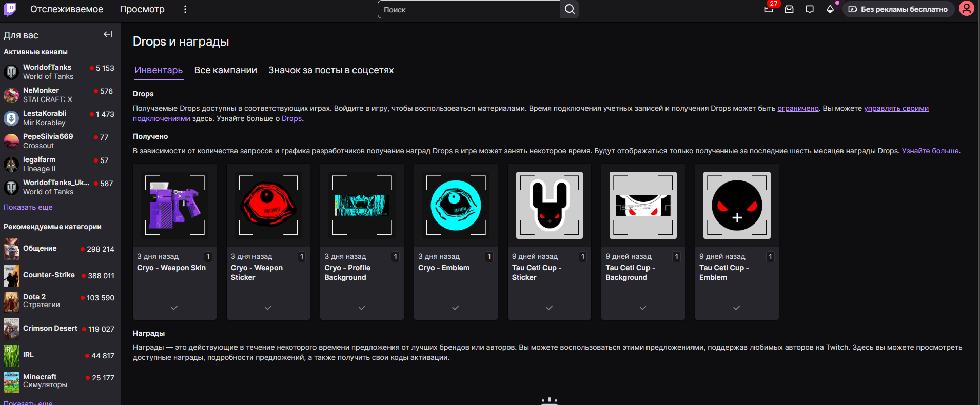This screenshot has width=980, height=405.
Task: Open the Tau Ceti Cup Emblem thumbnail
Action: tap(736, 205)
